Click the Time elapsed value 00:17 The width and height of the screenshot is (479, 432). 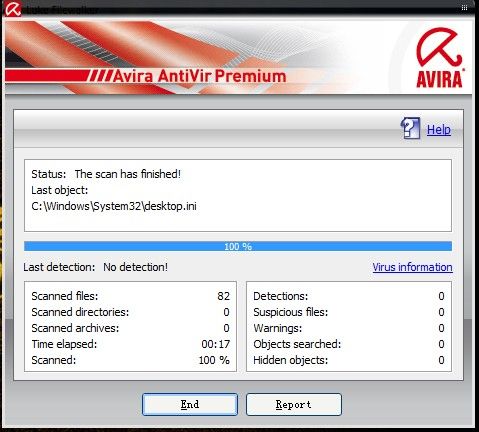[x=215, y=344]
